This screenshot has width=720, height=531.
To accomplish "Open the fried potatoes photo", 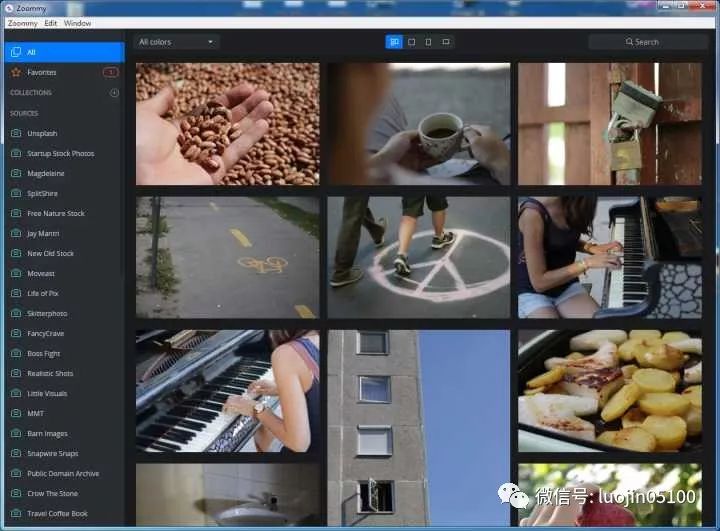I will [x=610, y=391].
